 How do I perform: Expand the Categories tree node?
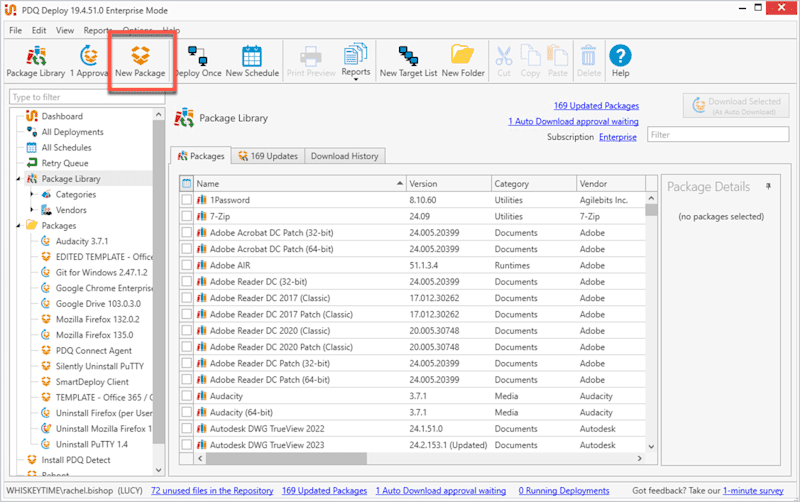[x=32, y=194]
